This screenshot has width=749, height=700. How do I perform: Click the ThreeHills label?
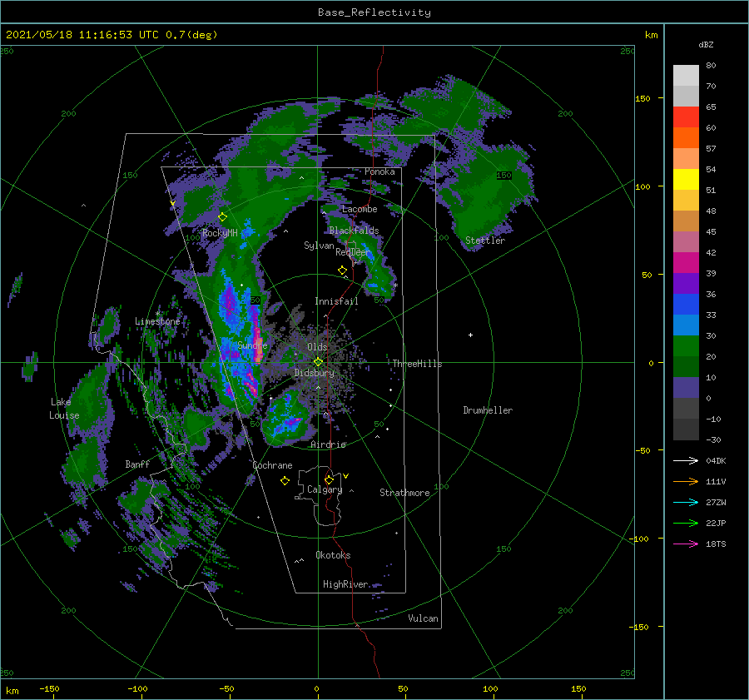pyautogui.click(x=417, y=364)
